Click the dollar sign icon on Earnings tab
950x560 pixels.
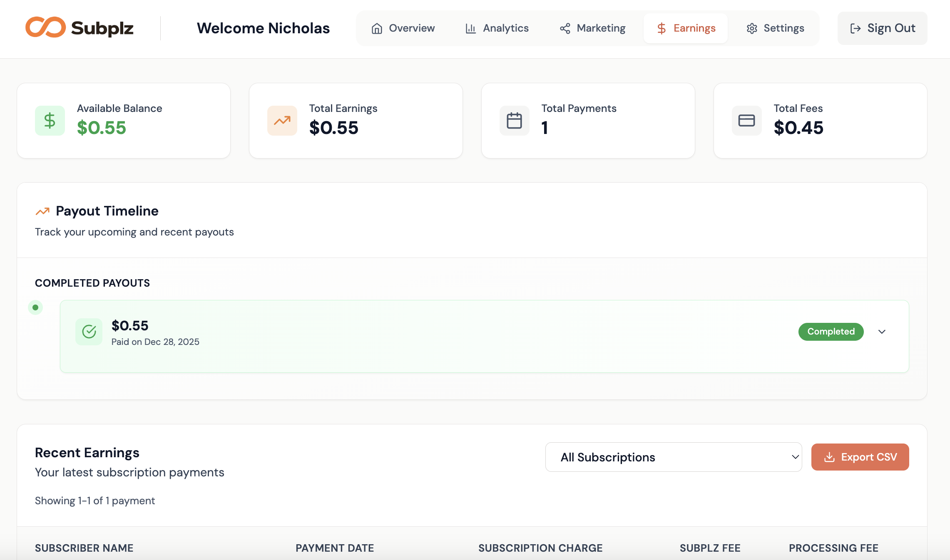click(661, 28)
